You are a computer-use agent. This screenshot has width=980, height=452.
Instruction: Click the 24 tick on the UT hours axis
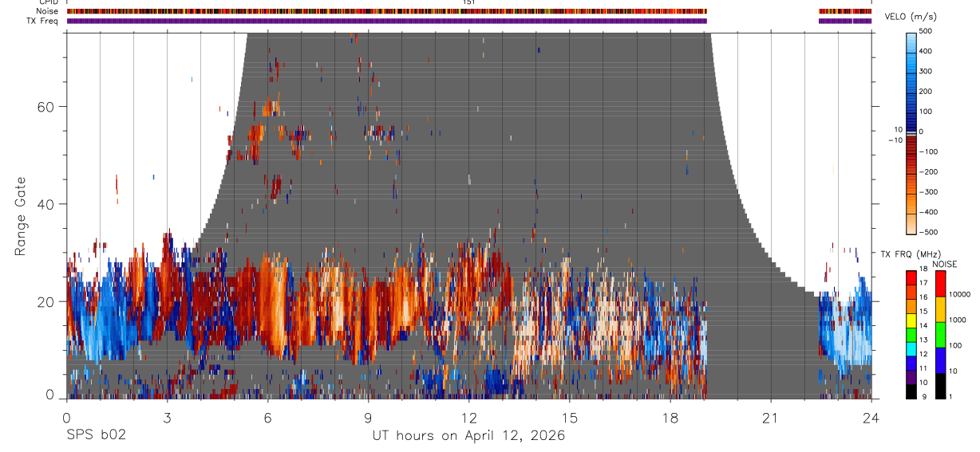pos(871,418)
